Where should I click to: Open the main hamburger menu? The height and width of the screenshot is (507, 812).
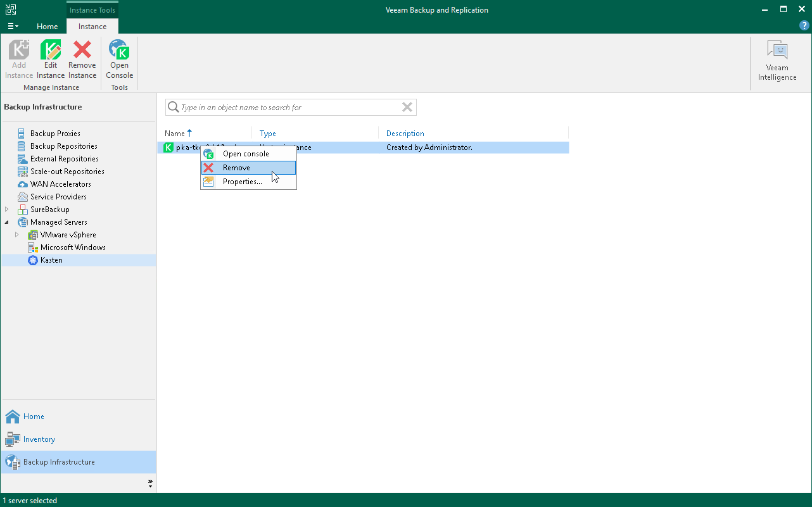tap(13, 27)
